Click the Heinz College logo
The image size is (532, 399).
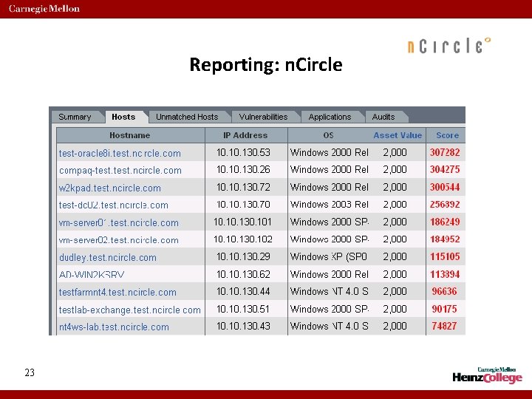point(487,375)
